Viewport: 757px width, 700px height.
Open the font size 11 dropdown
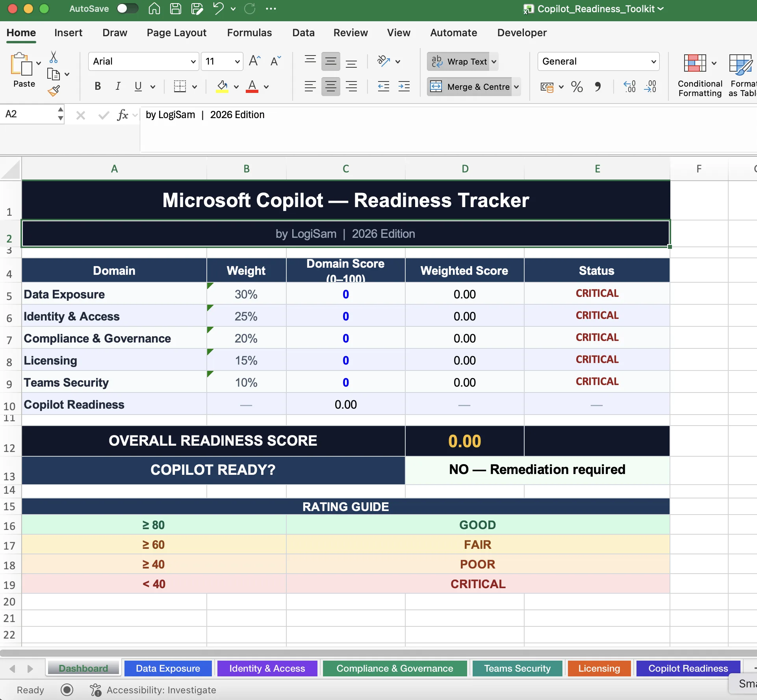tap(237, 61)
